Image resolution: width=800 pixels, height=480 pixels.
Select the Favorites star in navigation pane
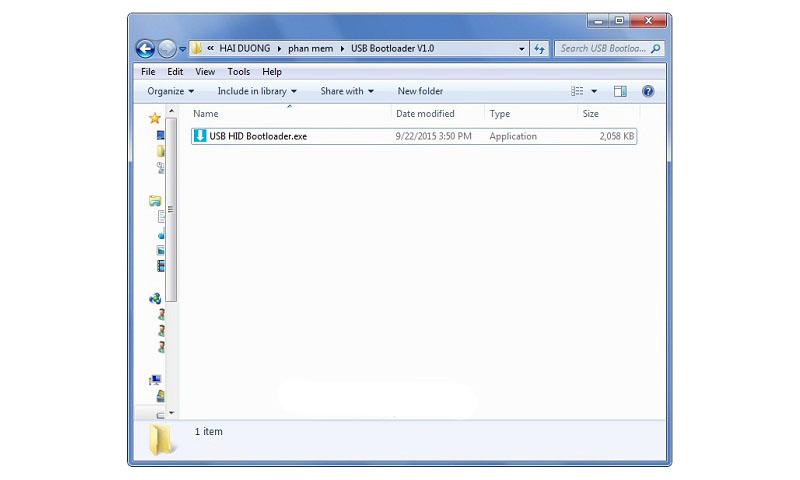[x=155, y=118]
